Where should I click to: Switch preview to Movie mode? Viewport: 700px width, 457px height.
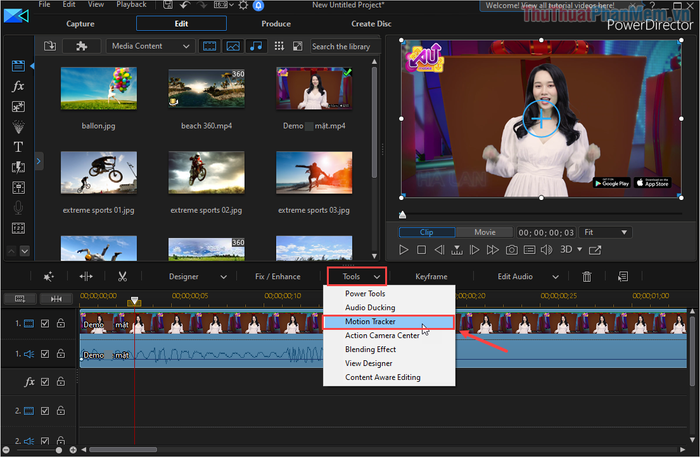(485, 232)
